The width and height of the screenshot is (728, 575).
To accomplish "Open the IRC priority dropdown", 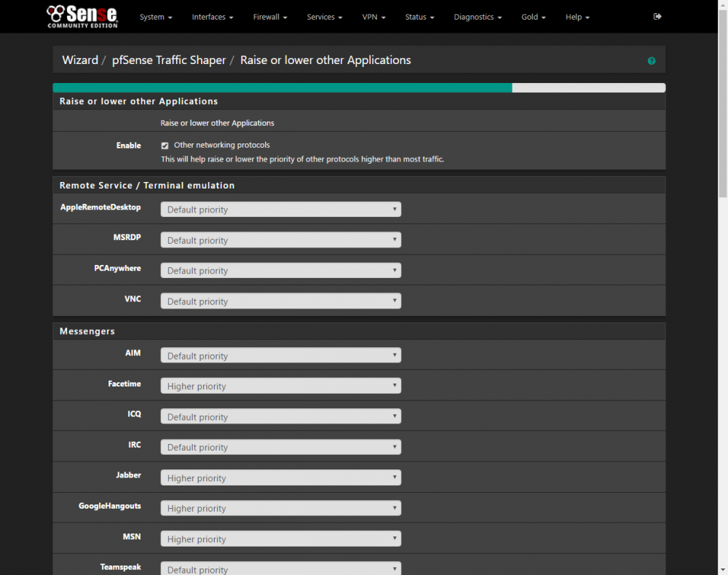I will [x=281, y=447].
